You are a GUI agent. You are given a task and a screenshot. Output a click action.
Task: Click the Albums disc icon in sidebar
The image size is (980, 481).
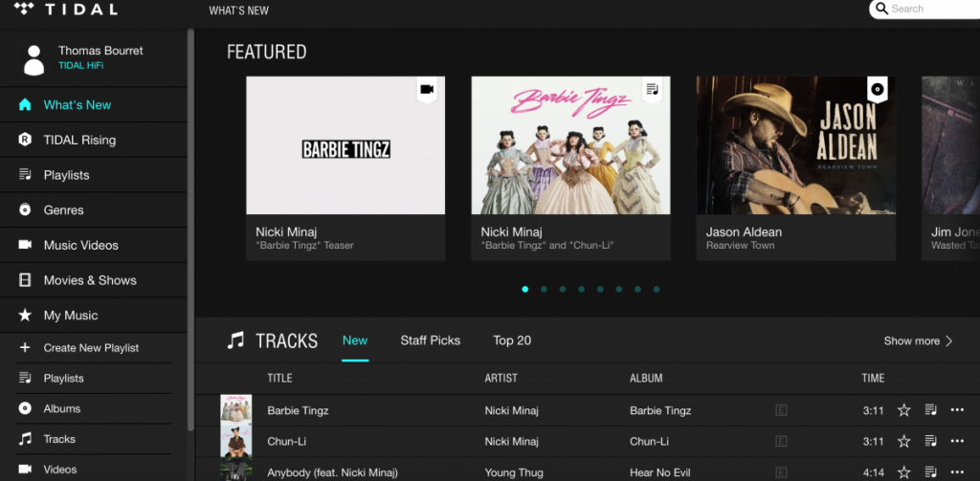25,408
